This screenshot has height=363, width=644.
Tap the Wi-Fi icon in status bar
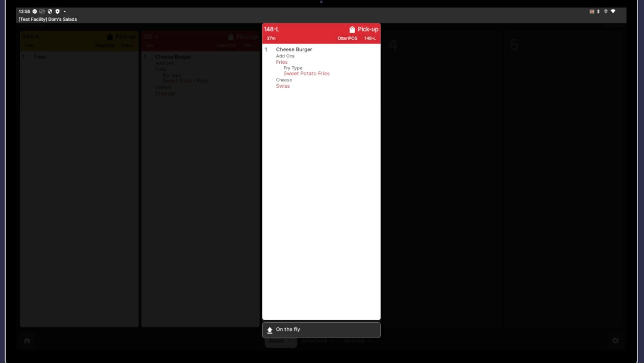coord(613,11)
